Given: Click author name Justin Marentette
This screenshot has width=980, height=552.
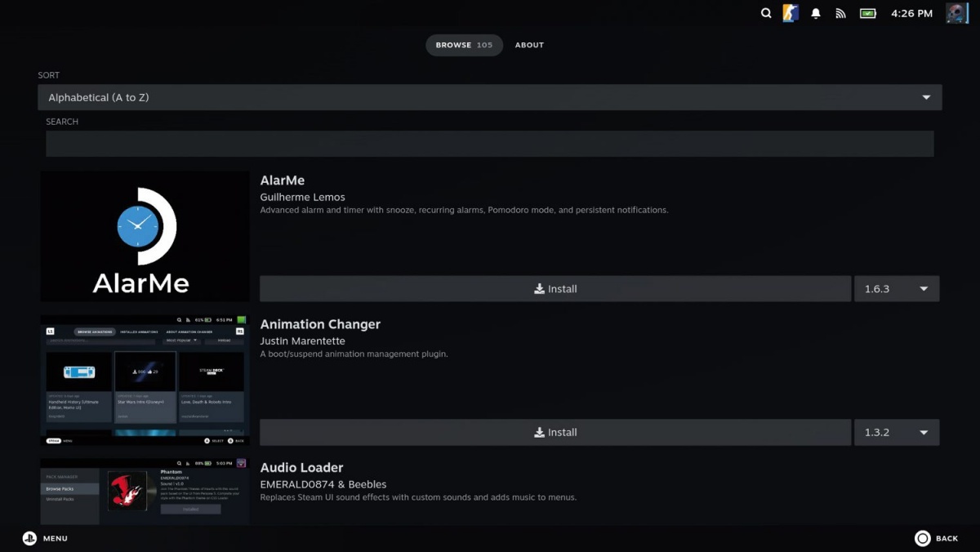Looking at the screenshot, I should coord(302,341).
